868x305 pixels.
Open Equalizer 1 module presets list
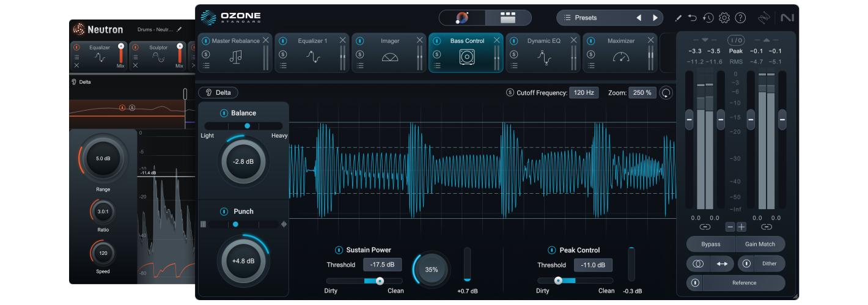click(283, 65)
